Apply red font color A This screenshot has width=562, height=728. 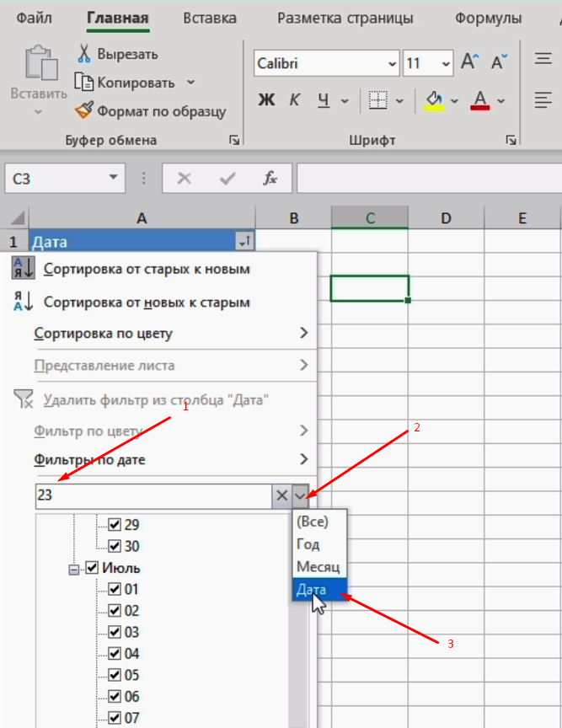(480, 100)
